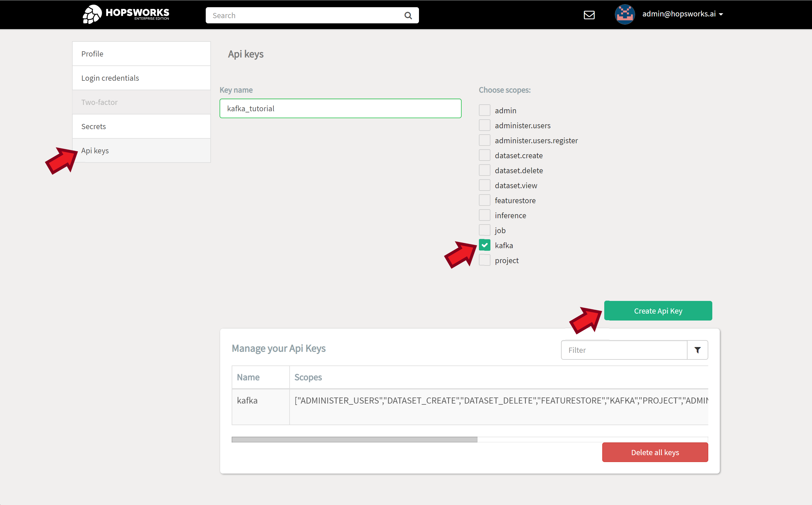This screenshot has height=505, width=812.
Task: Click the filter funnel icon beside Filter field
Action: (698, 350)
